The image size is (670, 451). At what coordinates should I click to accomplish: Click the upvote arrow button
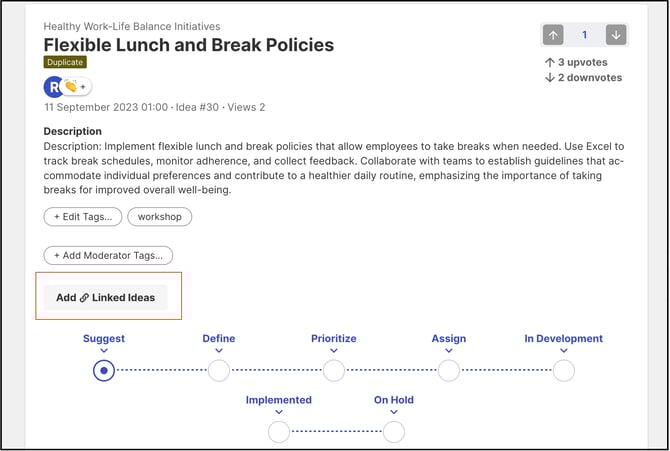[x=553, y=35]
